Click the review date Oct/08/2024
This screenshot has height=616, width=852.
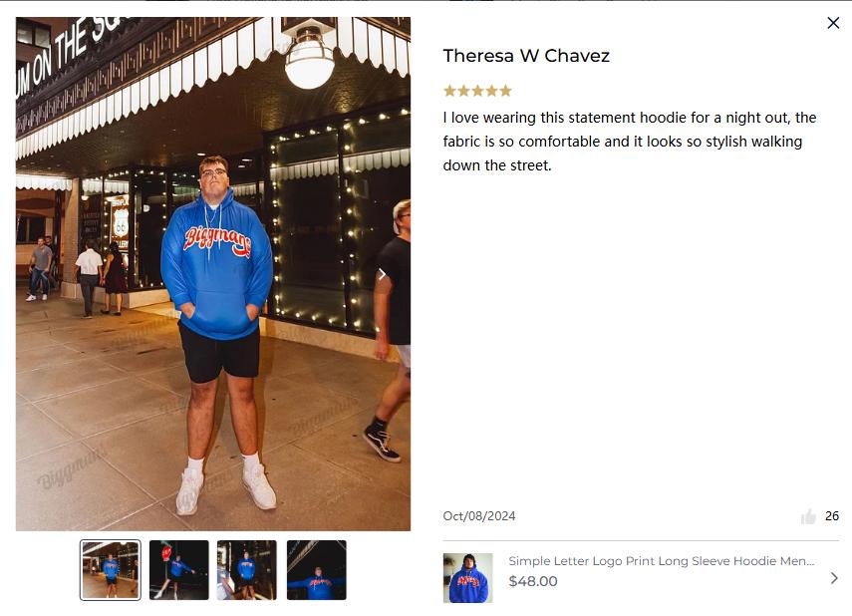(479, 516)
